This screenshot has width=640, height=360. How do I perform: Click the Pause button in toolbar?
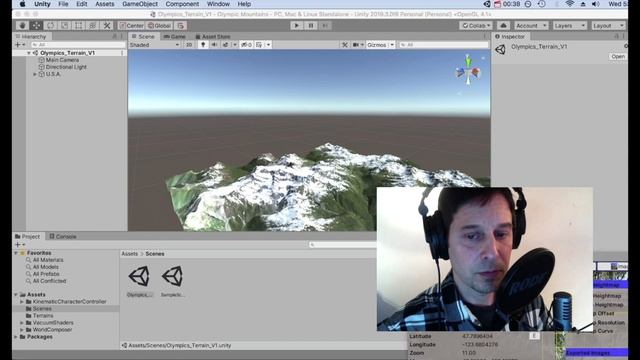pyautogui.click(x=311, y=26)
